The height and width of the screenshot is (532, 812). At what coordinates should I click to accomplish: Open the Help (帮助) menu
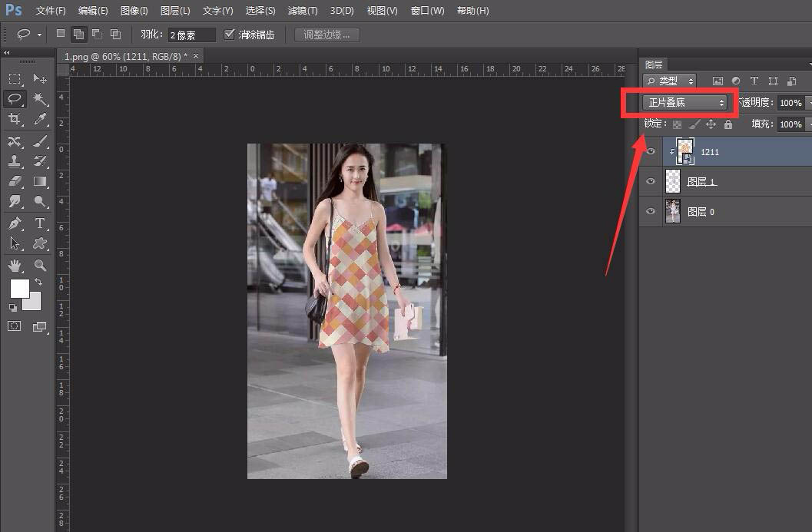(x=472, y=10)
